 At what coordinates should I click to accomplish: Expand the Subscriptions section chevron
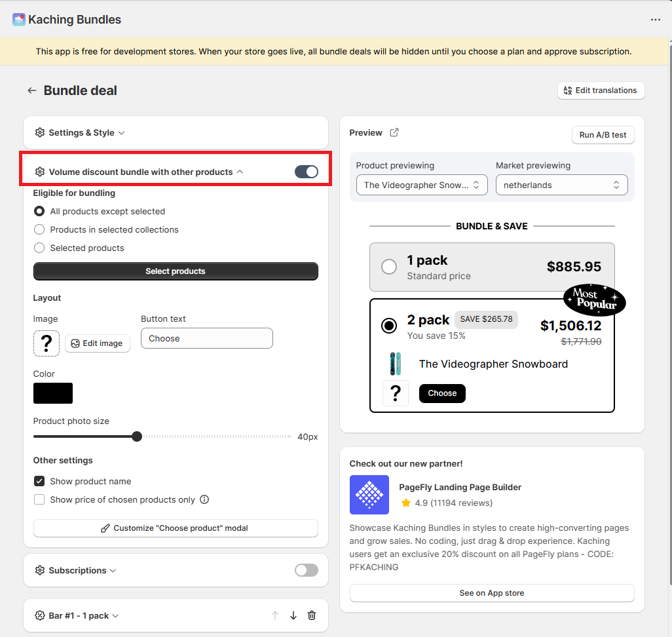coord(113,571)
